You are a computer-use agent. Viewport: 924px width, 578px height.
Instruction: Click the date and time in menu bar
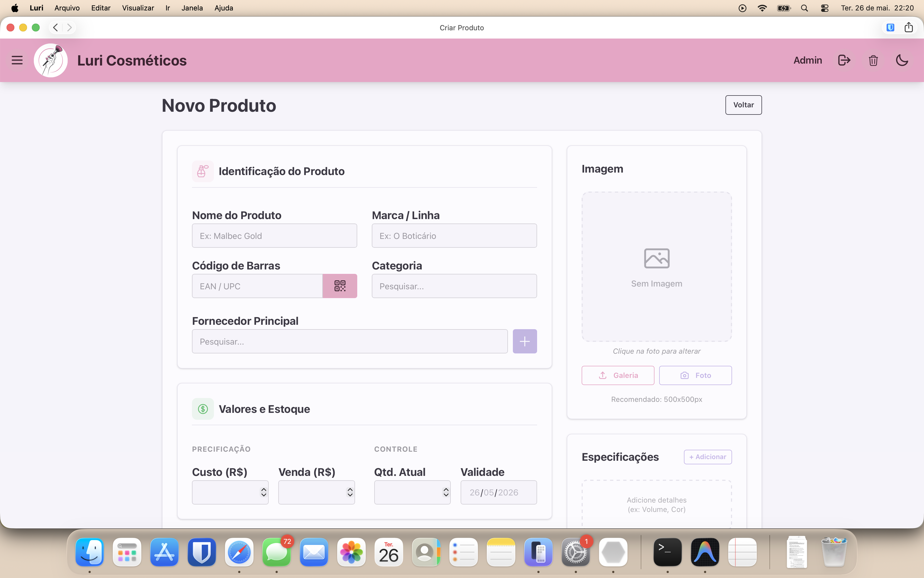(878, 8)
